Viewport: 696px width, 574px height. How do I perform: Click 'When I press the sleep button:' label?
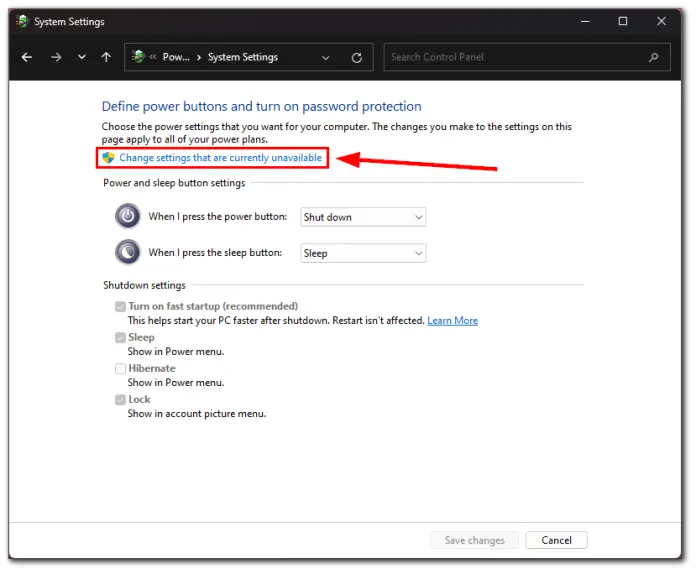coord(215,253)
